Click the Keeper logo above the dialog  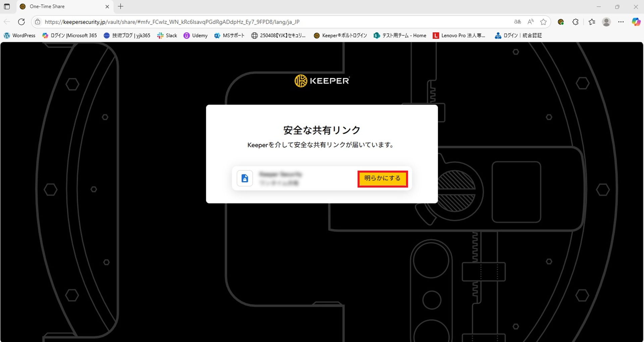pyautogui.click(x=322, y=81)
